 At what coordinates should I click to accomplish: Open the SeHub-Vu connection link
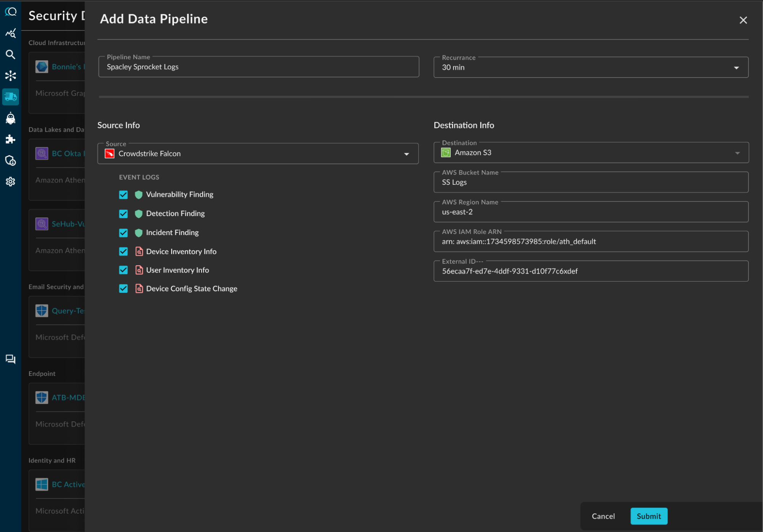[x=68, y=224]
